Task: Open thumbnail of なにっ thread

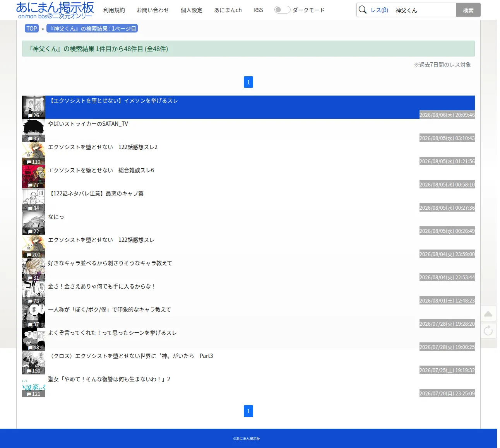Action: tap(34, 223)
